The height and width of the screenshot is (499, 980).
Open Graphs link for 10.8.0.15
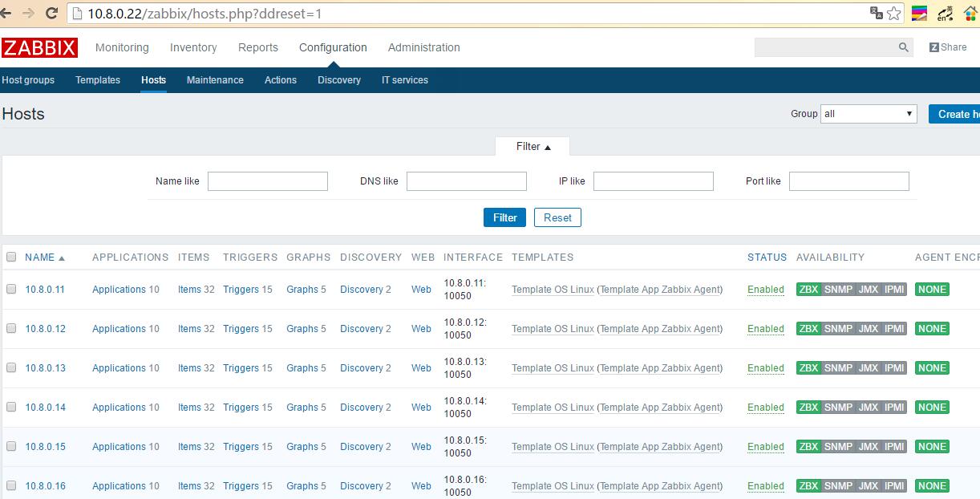click(x=302, y=447)
